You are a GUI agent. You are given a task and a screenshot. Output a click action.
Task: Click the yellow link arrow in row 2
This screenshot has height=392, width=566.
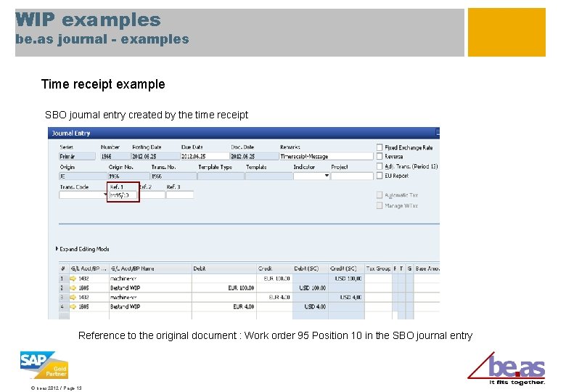tap(73, 288)
